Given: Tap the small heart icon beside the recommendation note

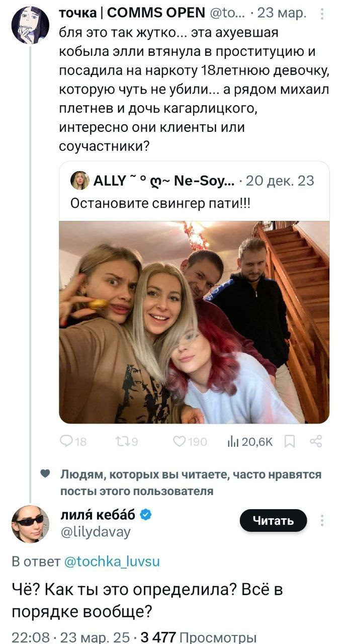Looking at the screenshot, I should tap(45, 474).
